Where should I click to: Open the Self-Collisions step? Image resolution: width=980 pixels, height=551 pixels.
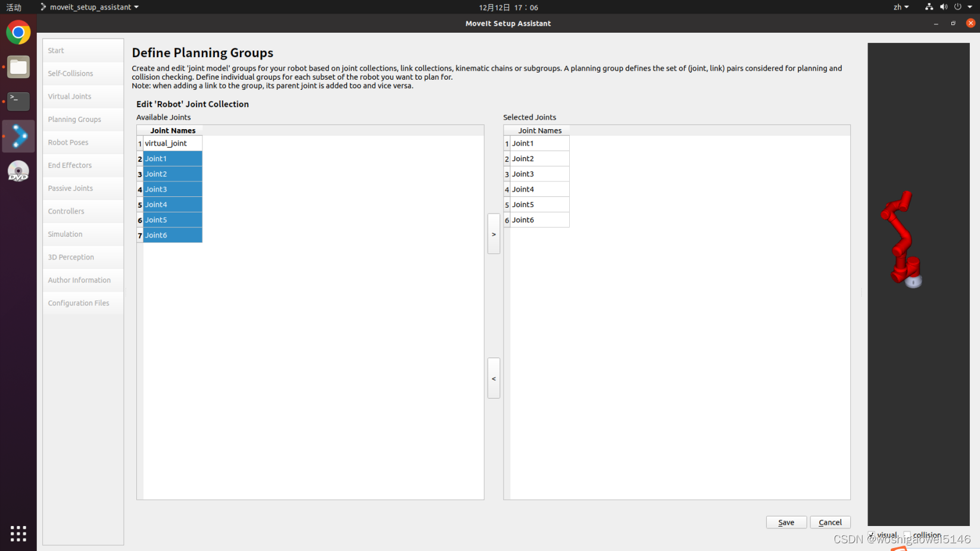[x=83, y=74]
